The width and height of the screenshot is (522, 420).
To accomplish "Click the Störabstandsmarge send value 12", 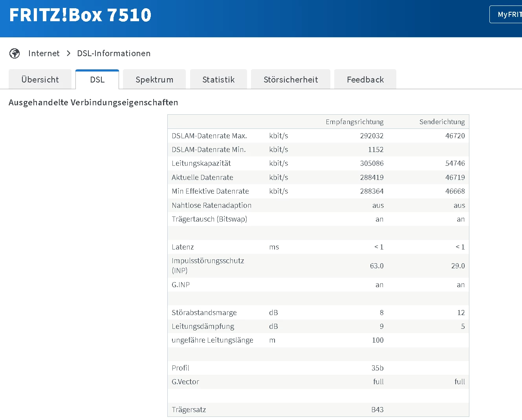I will point(461,313).
